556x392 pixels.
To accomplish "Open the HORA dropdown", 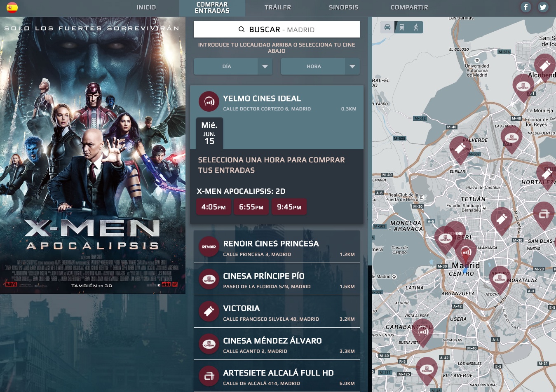I will tap(320, 66).
